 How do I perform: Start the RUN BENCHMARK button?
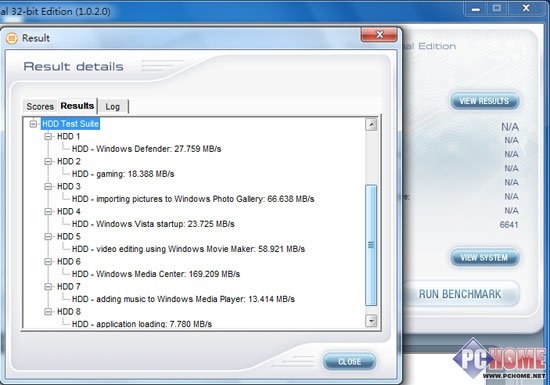460,294
